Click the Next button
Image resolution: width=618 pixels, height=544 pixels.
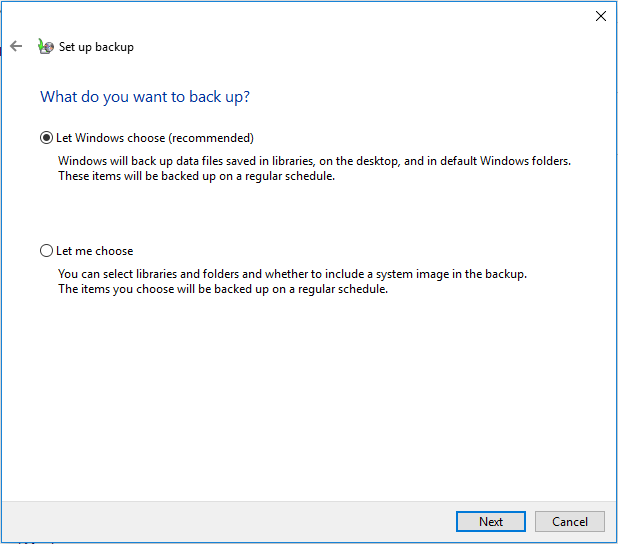[x=491, y=522]
